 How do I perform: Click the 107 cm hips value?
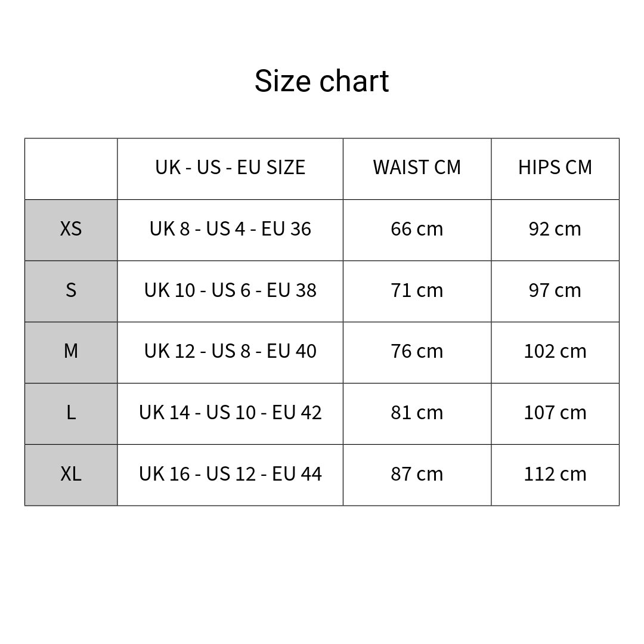pyautogui.click(x=555, y=413)
